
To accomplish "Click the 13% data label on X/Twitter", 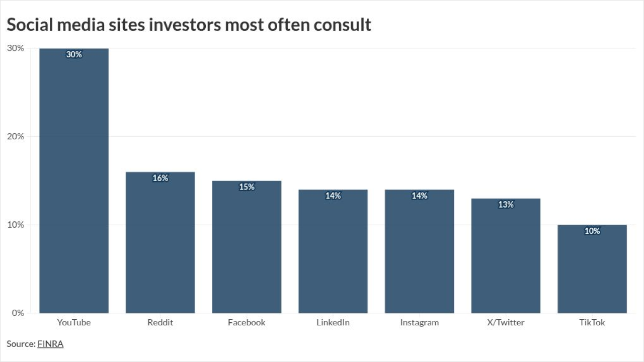I will (x=506, y=205).
